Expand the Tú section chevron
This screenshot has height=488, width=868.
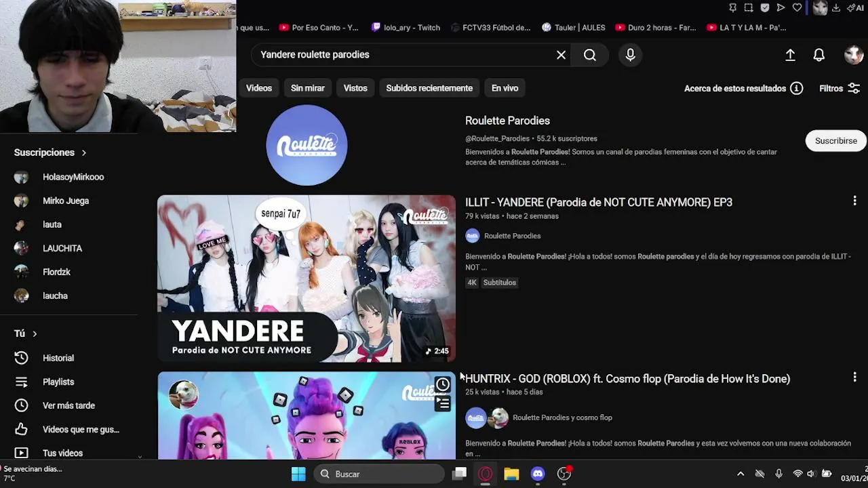(x=35, y=333)
